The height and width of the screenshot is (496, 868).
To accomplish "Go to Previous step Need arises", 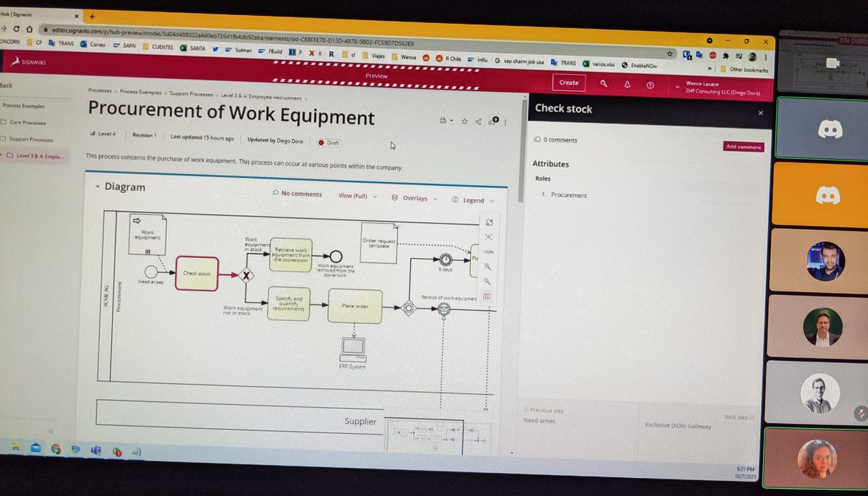I will [545, 416].
